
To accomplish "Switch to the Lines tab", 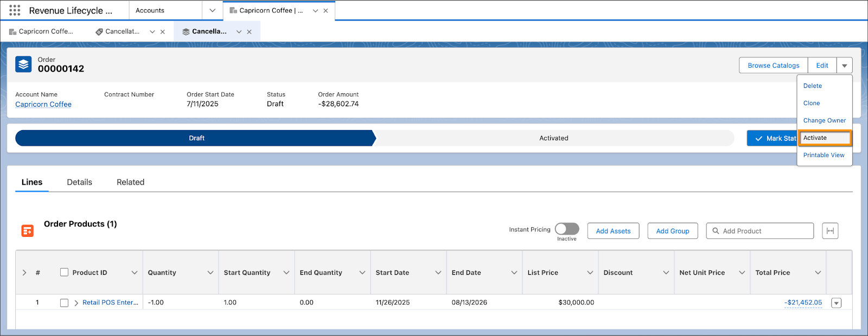I will coord(32,182).
